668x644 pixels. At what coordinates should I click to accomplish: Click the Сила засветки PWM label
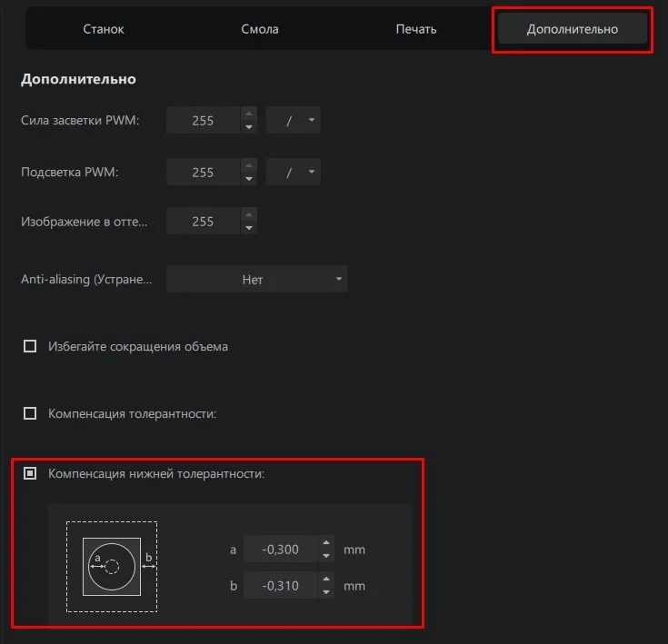click(x=80, y=120)
